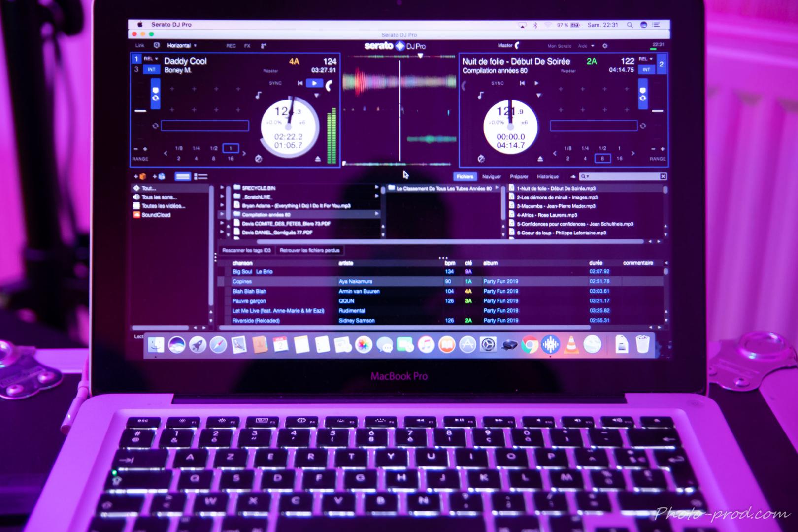The image size is (798, 532).
Task: Jump to track start on deck 1
Action: coord(299,83)
